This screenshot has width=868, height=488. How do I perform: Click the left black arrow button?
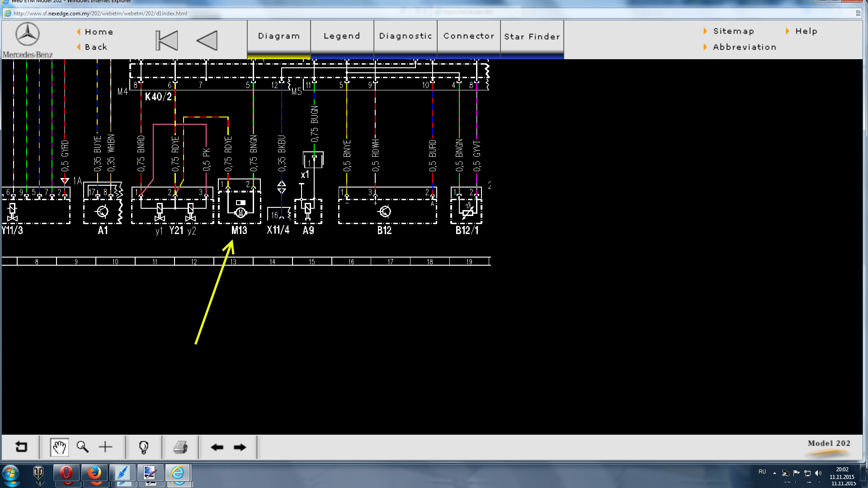(217, 447)
